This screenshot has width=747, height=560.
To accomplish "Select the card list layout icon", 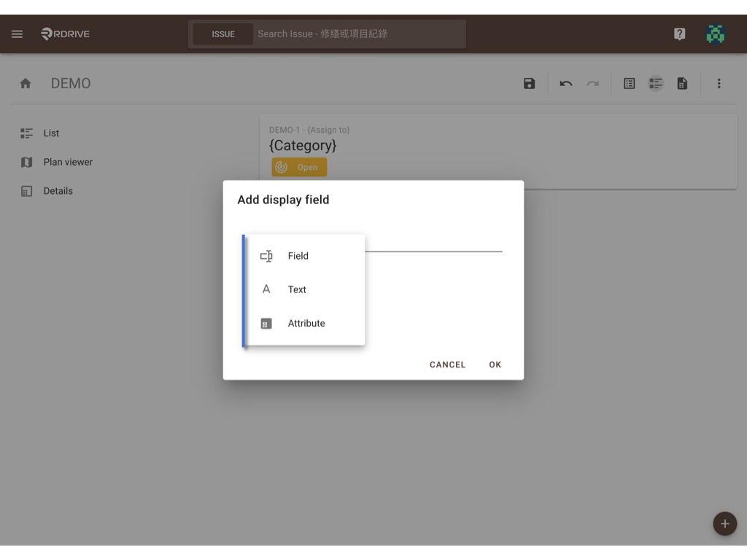I will coord(656,84).
